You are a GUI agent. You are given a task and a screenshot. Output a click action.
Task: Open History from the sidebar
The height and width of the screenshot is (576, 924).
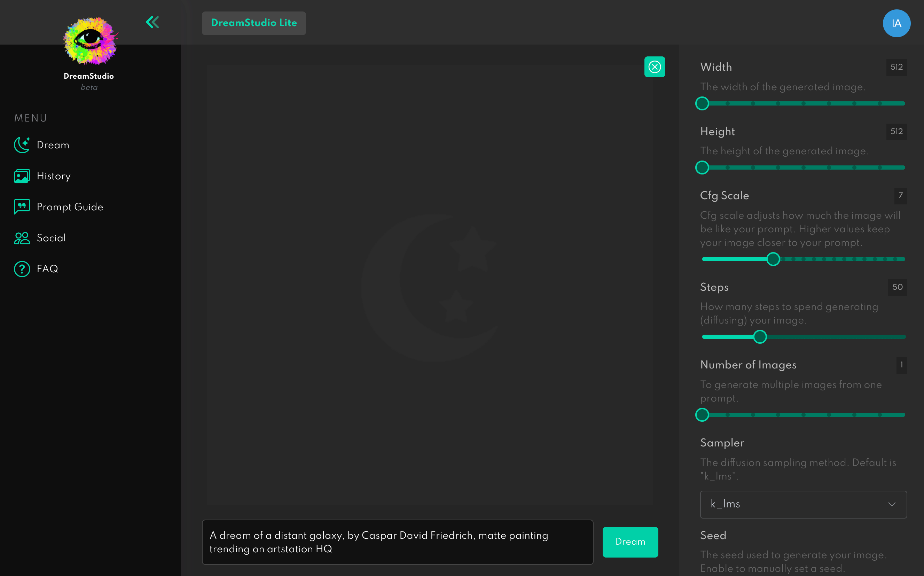tap(53, 176)
